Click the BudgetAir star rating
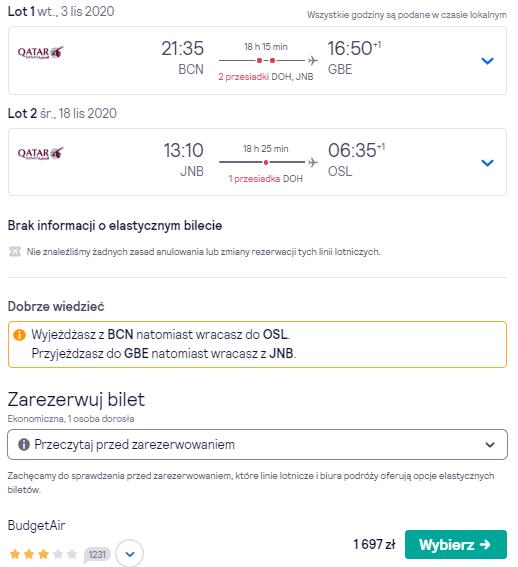 [x=43, y=554]
